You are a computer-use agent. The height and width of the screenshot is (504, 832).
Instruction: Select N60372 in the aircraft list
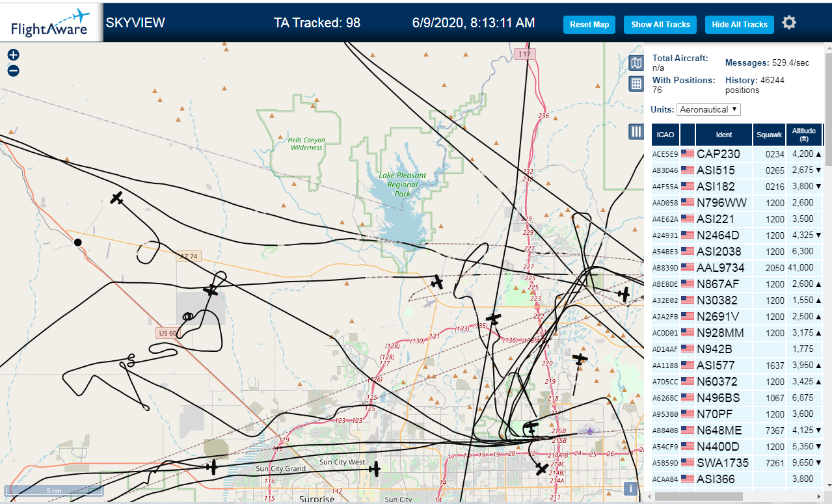click(717, 382)
